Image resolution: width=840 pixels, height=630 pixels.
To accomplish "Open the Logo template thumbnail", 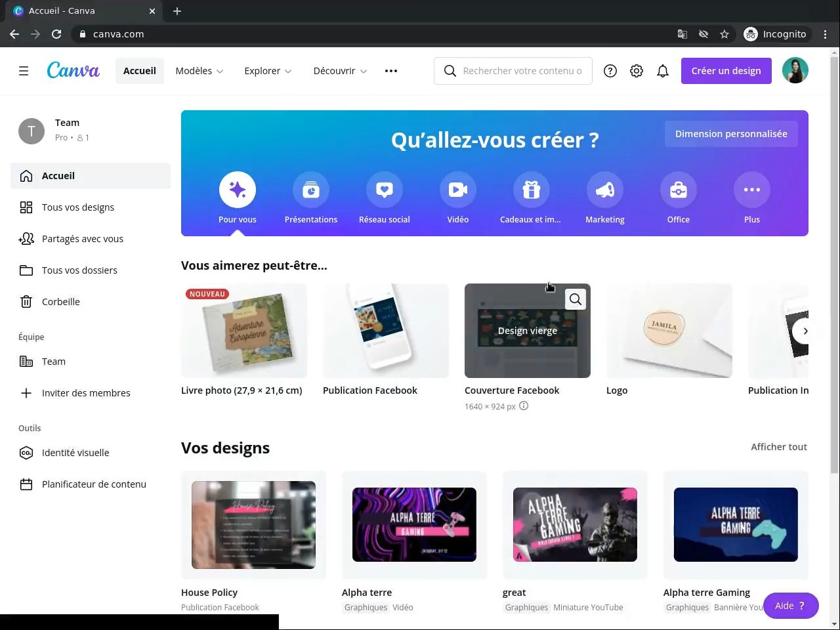I will click(669, 331).
